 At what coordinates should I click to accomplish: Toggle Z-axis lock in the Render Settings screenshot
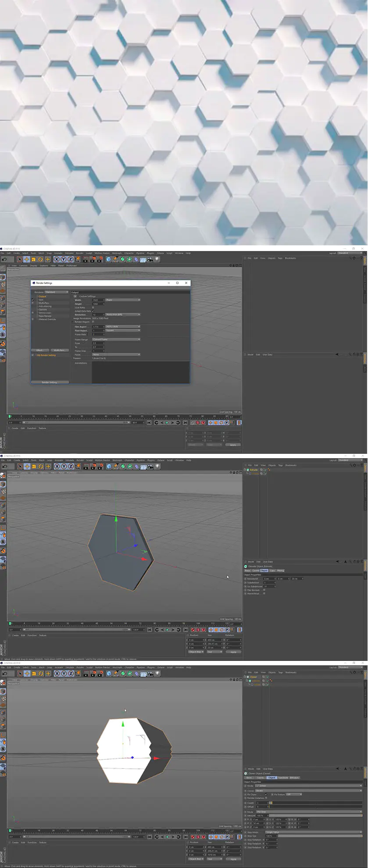click(x=70, y=259)
